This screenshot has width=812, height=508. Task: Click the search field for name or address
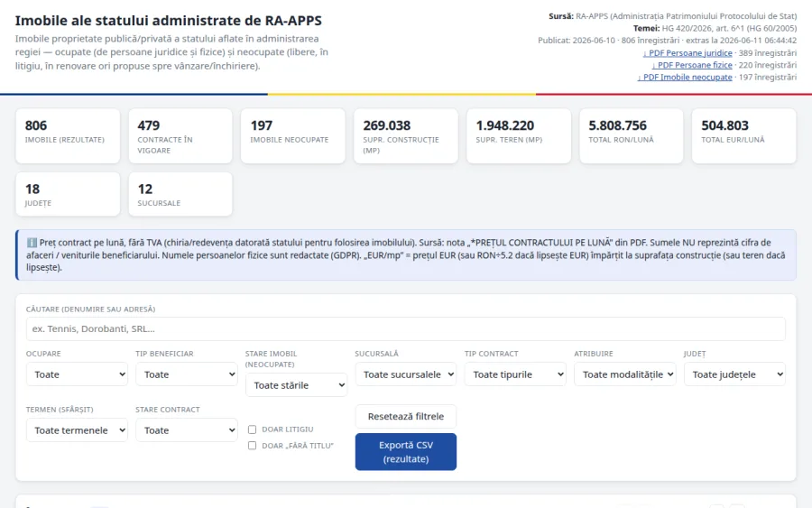405,328
